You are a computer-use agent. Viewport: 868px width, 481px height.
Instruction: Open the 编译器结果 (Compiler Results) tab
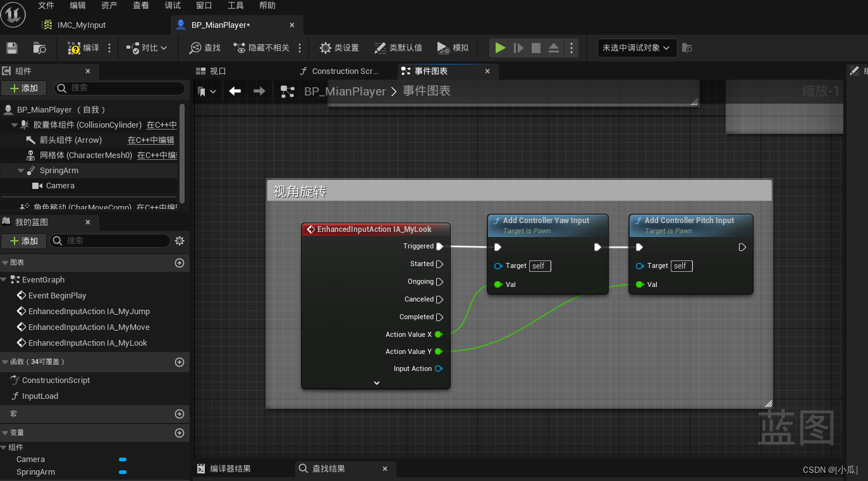point(224,469)
